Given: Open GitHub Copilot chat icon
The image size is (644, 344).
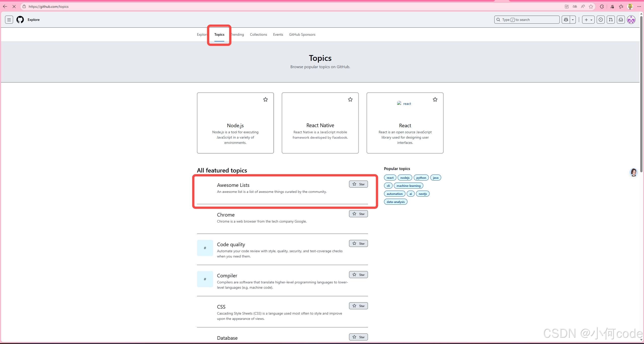Looking at the screenshot, I should pos(566,20).
